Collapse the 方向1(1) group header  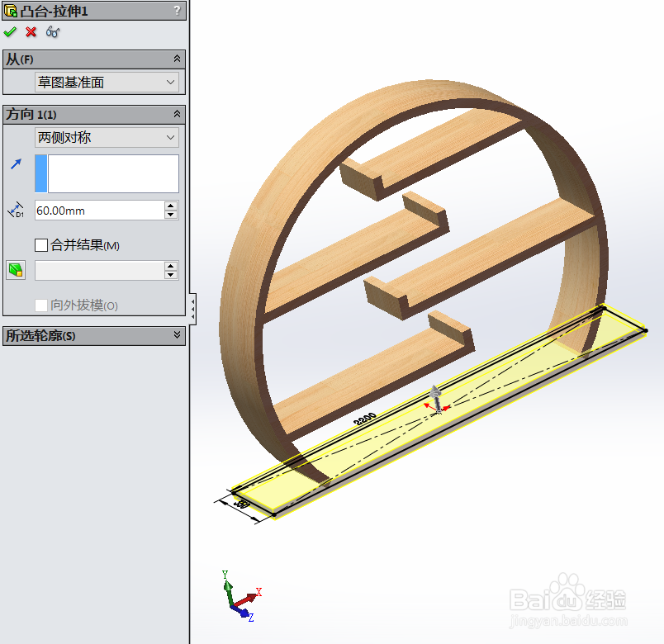pos(176,114)
